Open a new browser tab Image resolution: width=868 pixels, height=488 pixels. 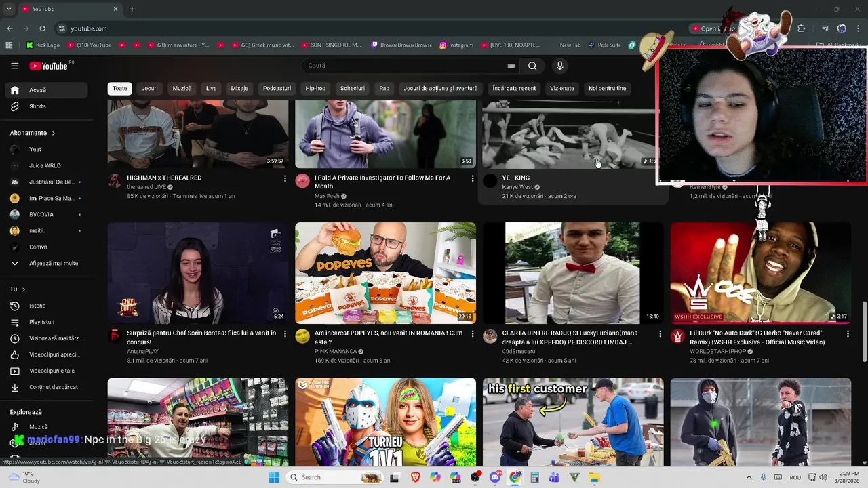coord(132,9)
